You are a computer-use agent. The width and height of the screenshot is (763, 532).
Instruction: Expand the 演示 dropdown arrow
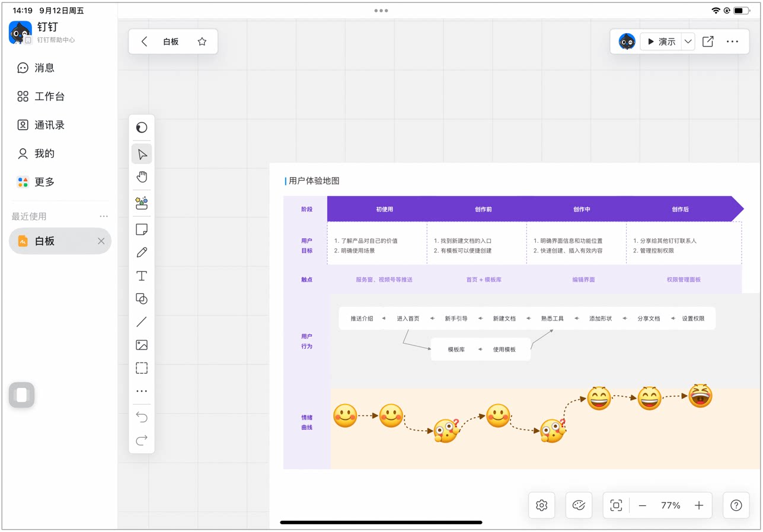coord(688,41)
